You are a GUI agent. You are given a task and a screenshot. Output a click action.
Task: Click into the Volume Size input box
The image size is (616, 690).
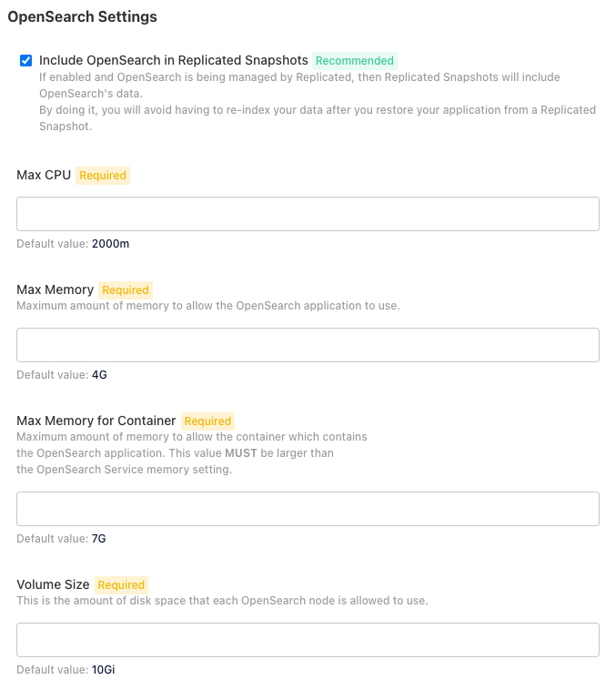point(308,640)
